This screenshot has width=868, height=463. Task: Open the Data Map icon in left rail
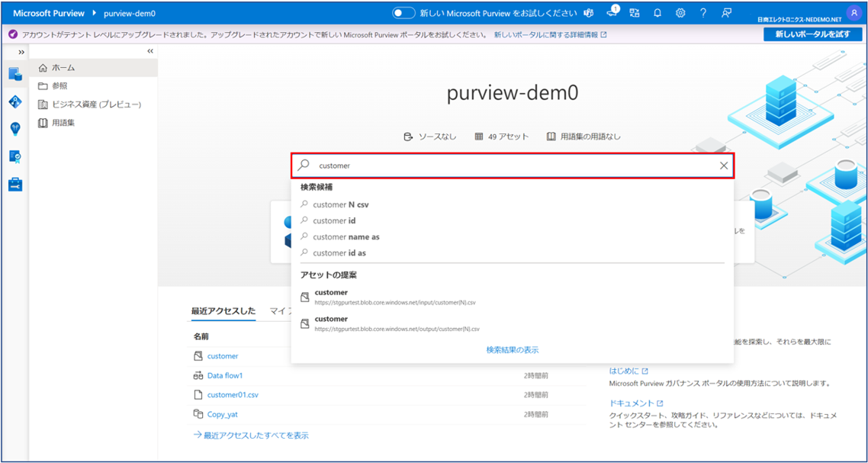(x=15, y=101)
